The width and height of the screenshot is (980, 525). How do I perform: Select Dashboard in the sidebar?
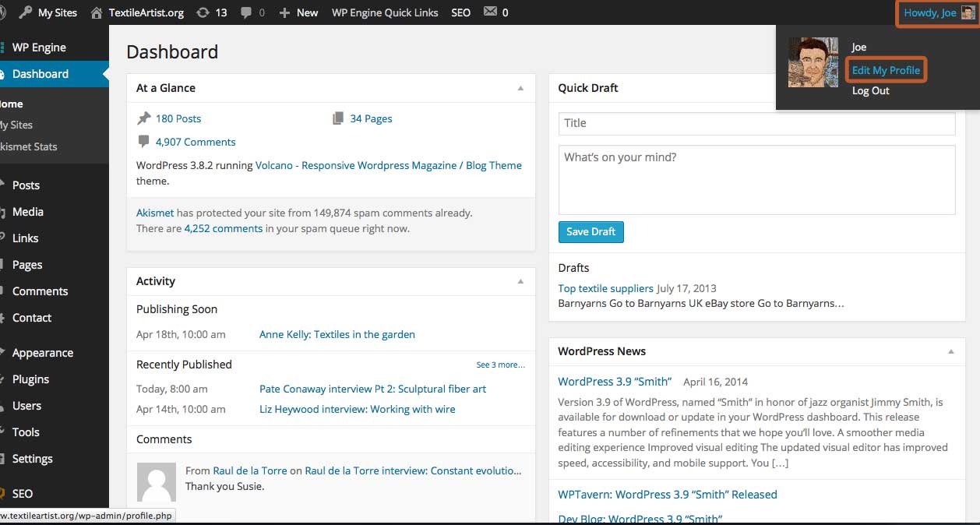click(41, 74)
